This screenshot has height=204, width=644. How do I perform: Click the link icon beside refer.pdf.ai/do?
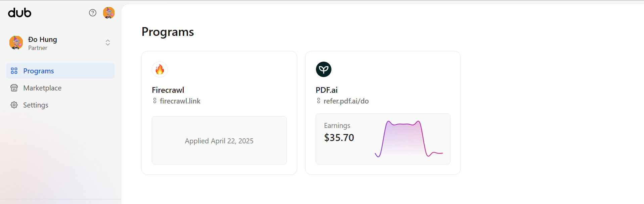[x=319, y=101]
